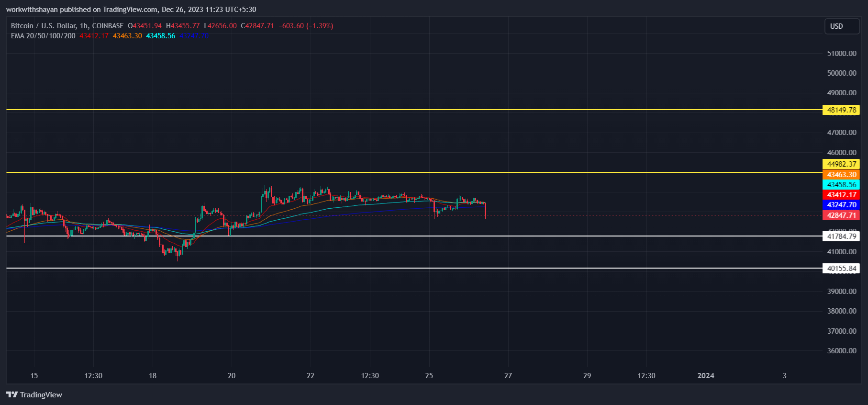The height and width of the screenshot is (405, 868).
Task: Click date 15 on the time axis
Action: point(34,376)
